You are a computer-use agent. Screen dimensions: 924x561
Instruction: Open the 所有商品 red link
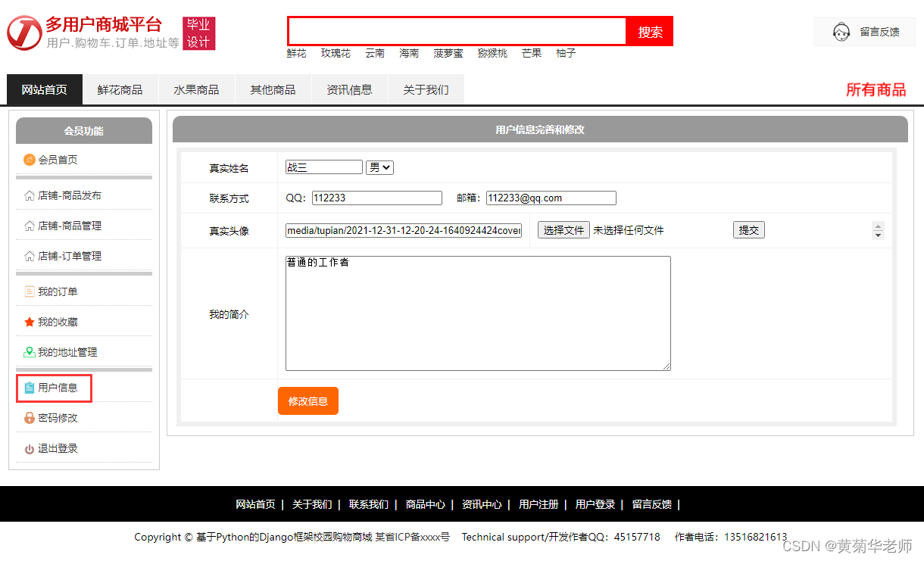tap(876, 89)
